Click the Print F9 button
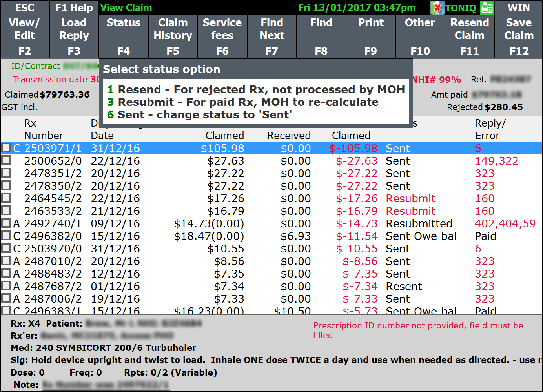The width and height of the screenshot is (543, 392). coord(370,36)
